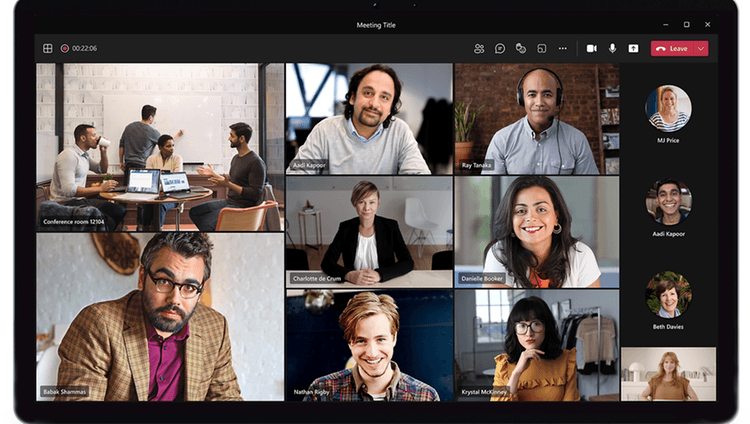Toggle the camera on or off
Screen dimensions: 750x424
591,48
